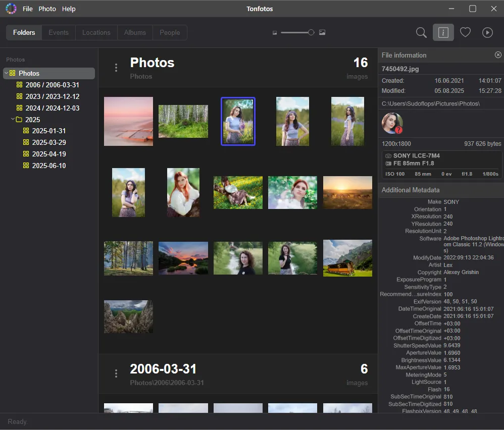The height and width of the screenshot is (430, 504).
Task: Click the ModifyDate 2022:09:13 22:04:36 value
Action: coord(468,257)
